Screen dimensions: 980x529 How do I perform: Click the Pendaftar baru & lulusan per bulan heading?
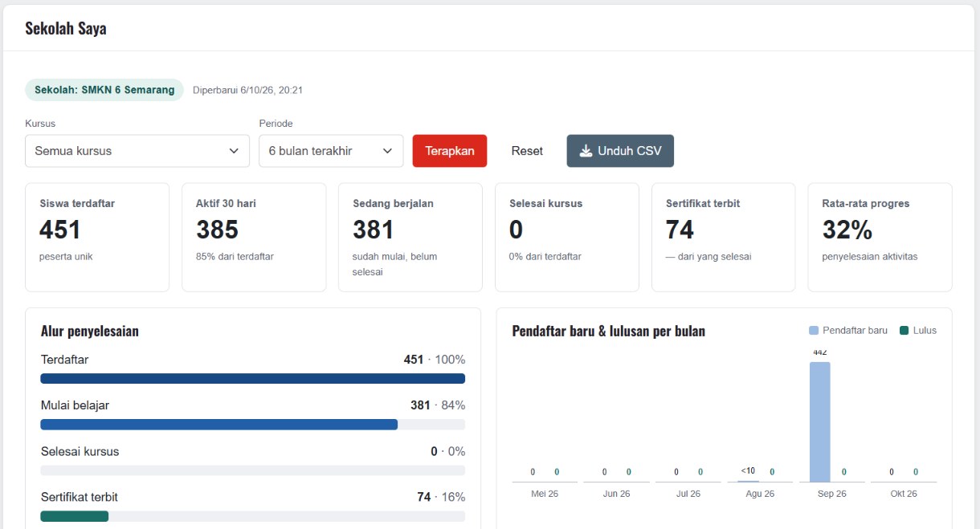pos(609,331)
